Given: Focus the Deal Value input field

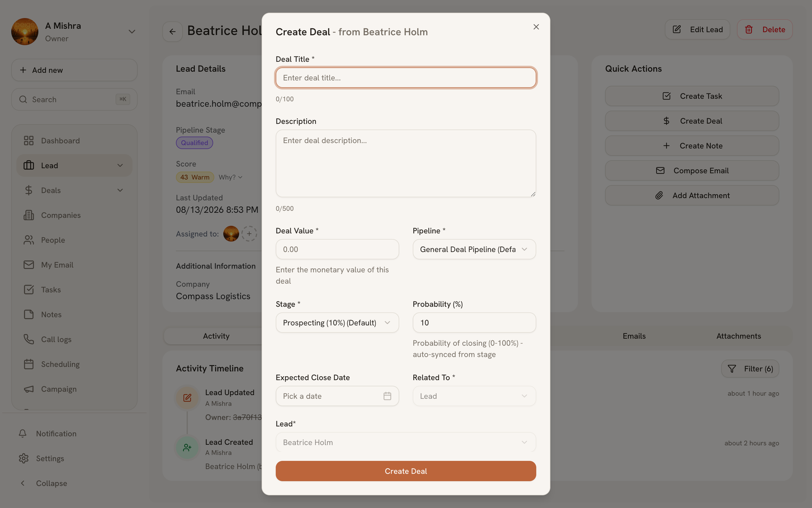Looking at the screenshot, I should click(337, 249).
